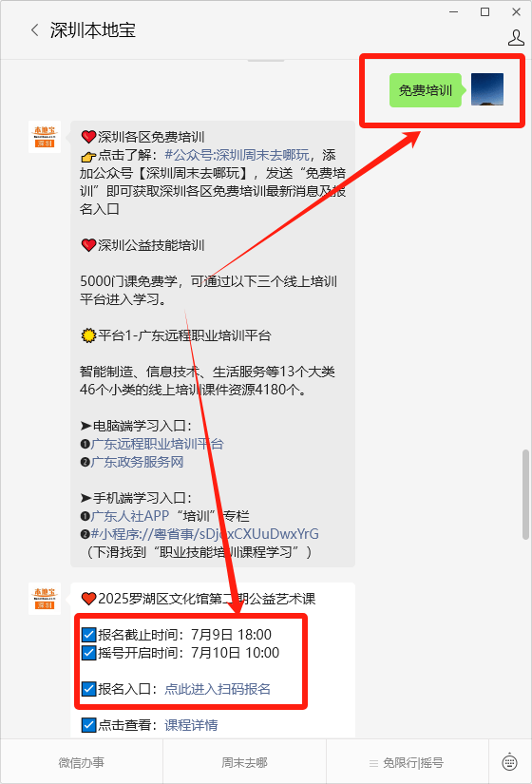
Task: Expand the 免限行|摇号 bottom menu
Action: point(407,763)
